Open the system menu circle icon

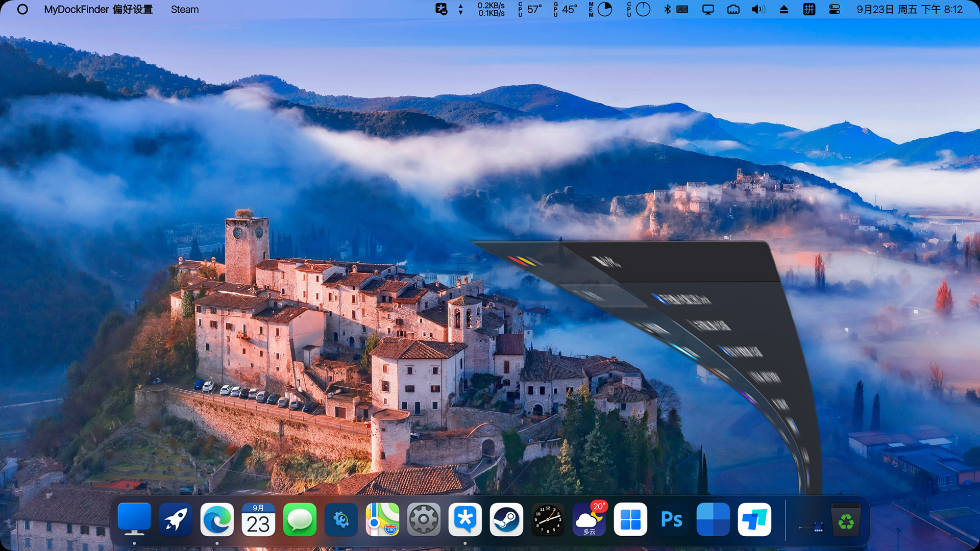pos(22,9)
